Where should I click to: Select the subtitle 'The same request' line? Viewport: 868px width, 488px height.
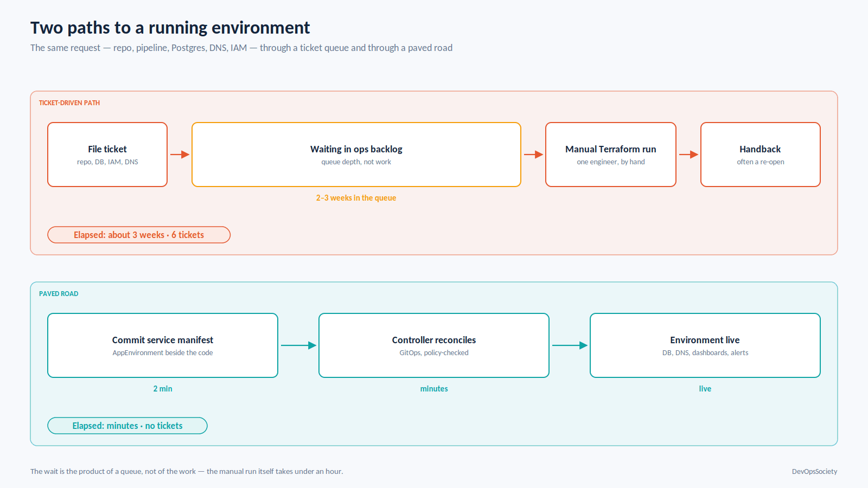[241, 48]
